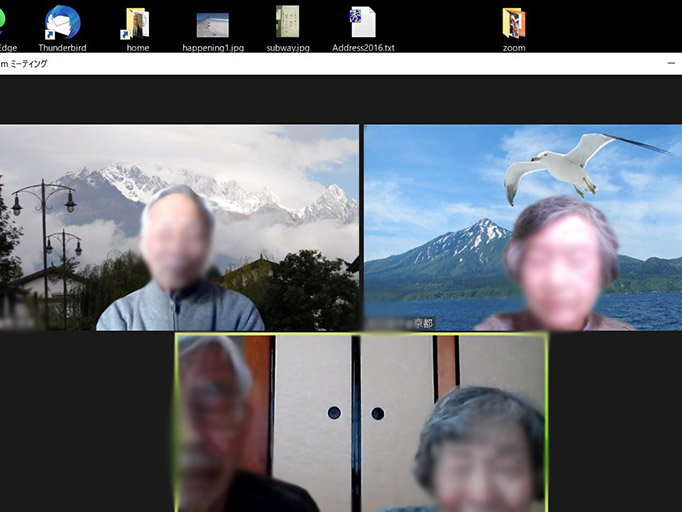The image size is (682, 512).
Task: Open the Thunderbird desktop icon
Action: pos(62,23)
